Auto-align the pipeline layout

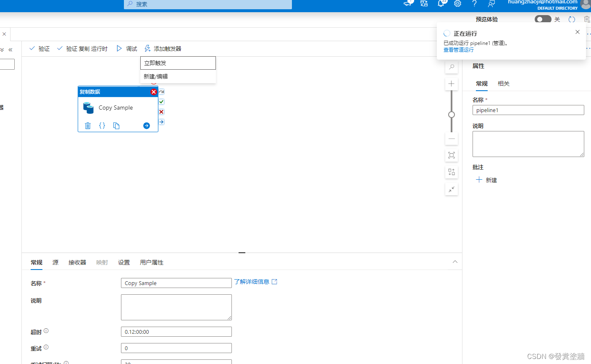coord(452,172)
